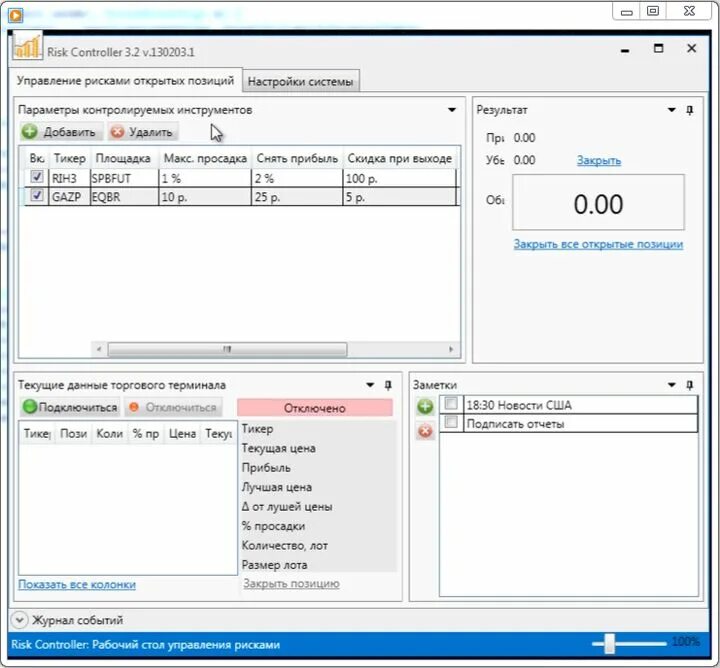Click the 25 р. take-profit cell

tap(297, 197)
